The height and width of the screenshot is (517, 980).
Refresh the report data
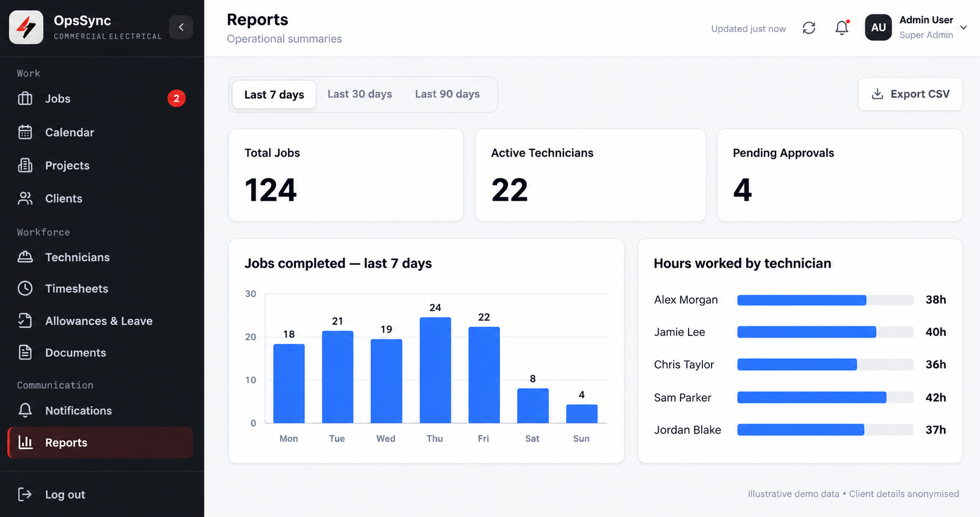pos(809,28)
